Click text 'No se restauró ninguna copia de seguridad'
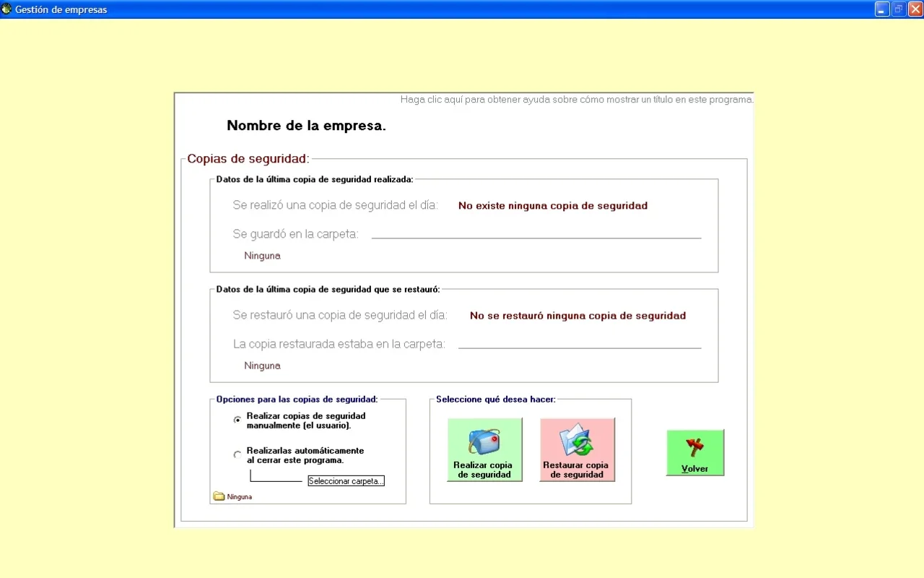Image resolution: width=924 pixels, height=578 pixels. pos(577,316)
